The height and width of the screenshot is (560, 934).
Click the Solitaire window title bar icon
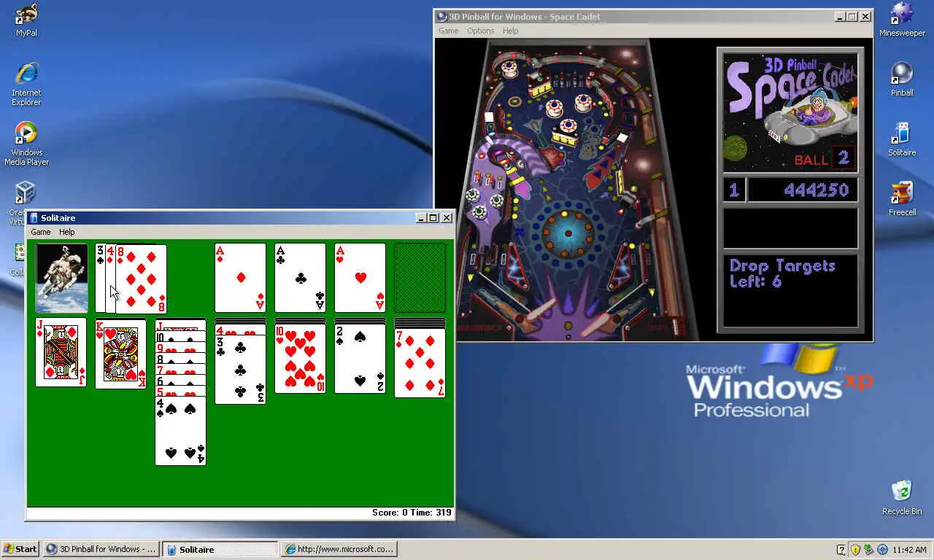34,218
